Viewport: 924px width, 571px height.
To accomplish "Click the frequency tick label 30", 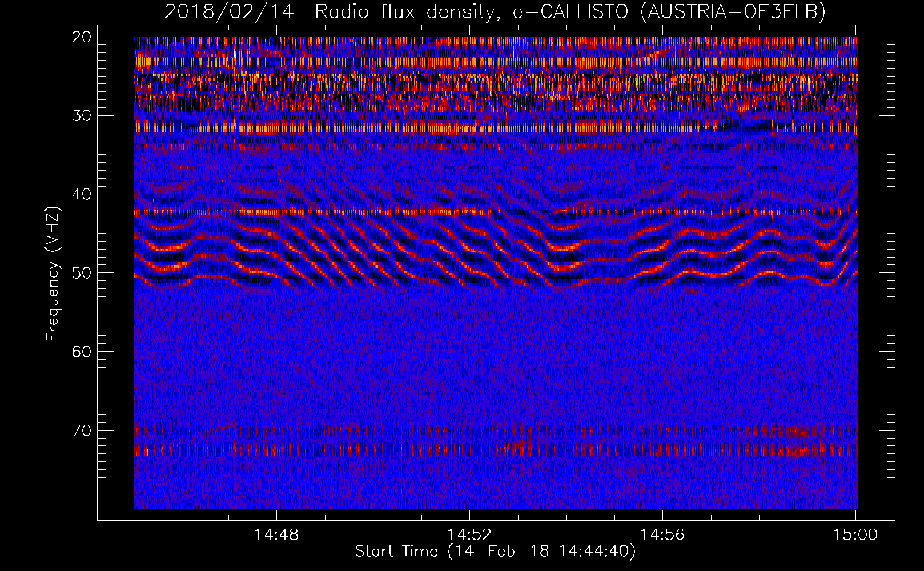I will point(82,116).
